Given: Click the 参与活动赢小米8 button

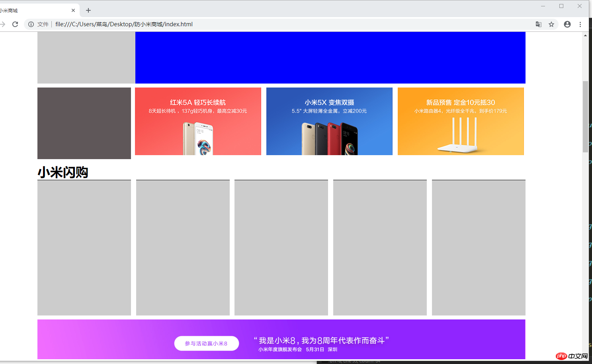Looking at the screenshot, I should (206, 343).
